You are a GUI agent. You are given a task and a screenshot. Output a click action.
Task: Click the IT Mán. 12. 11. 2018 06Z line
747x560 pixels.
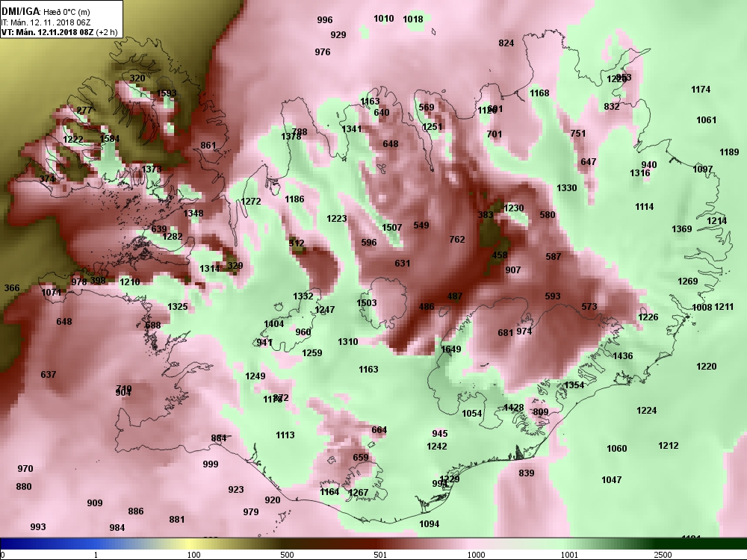tap(46, 22)
